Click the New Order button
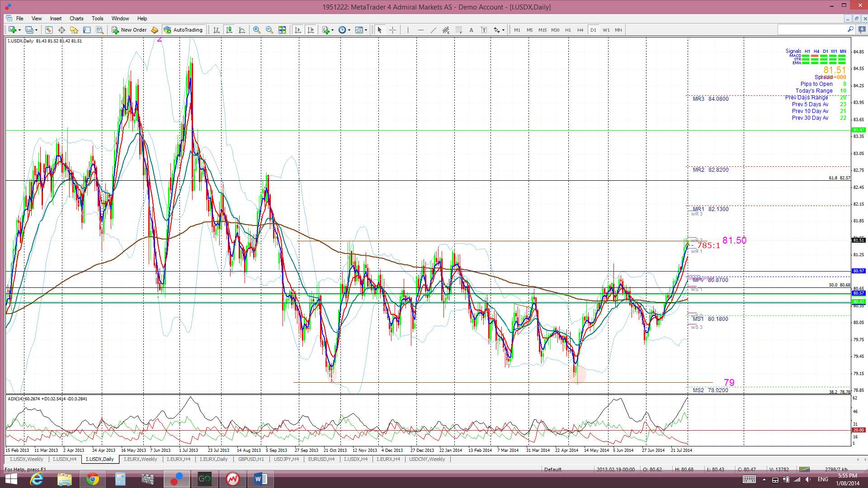The image size is (868, 488). pyautogui.click(x=129, y=30)
